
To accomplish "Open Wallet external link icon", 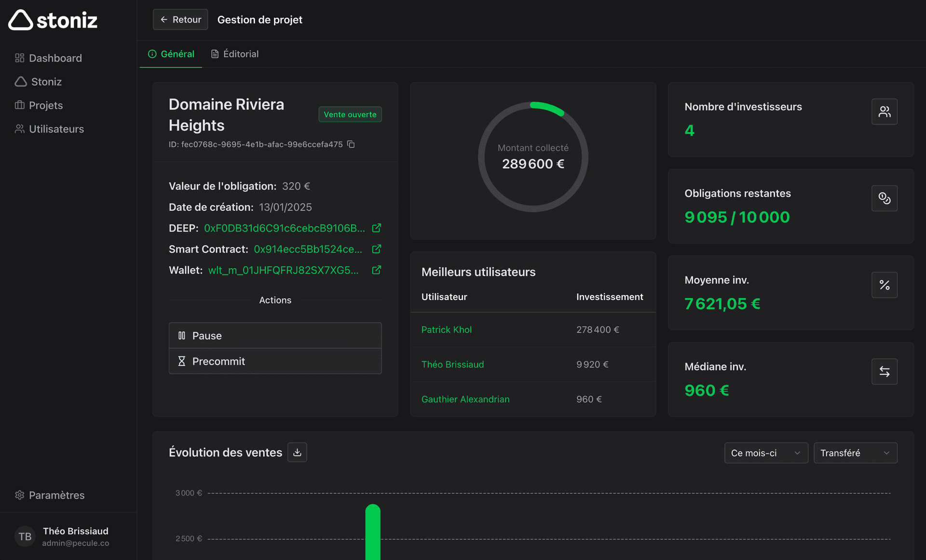I will (377, 270).
